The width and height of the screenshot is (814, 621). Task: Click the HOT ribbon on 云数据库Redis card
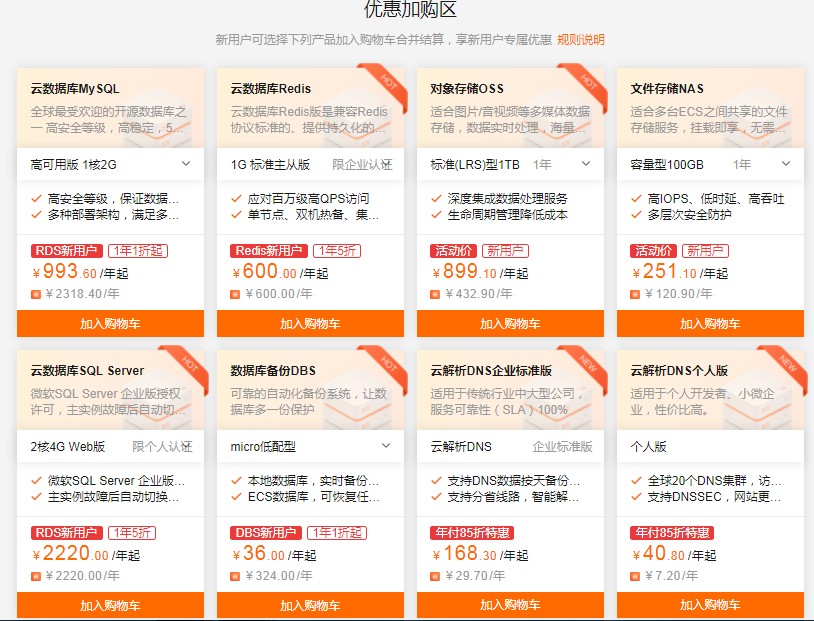coord(387,83)
